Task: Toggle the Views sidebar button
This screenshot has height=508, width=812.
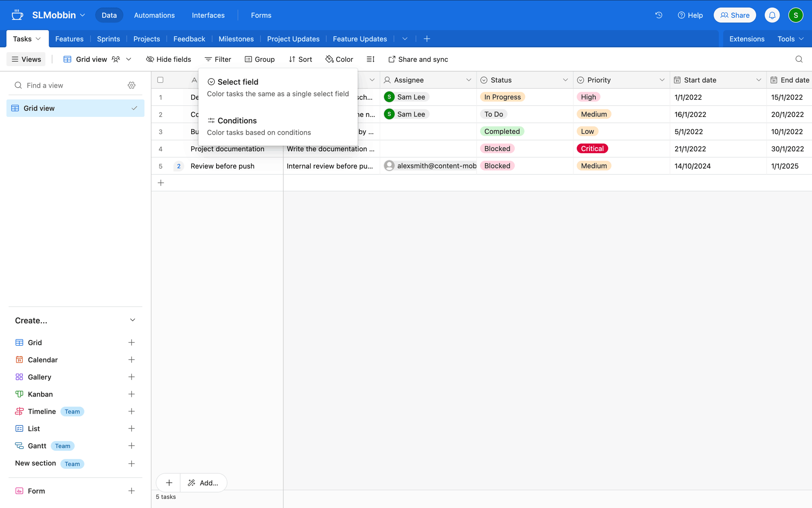Action: tap(26, 59)
